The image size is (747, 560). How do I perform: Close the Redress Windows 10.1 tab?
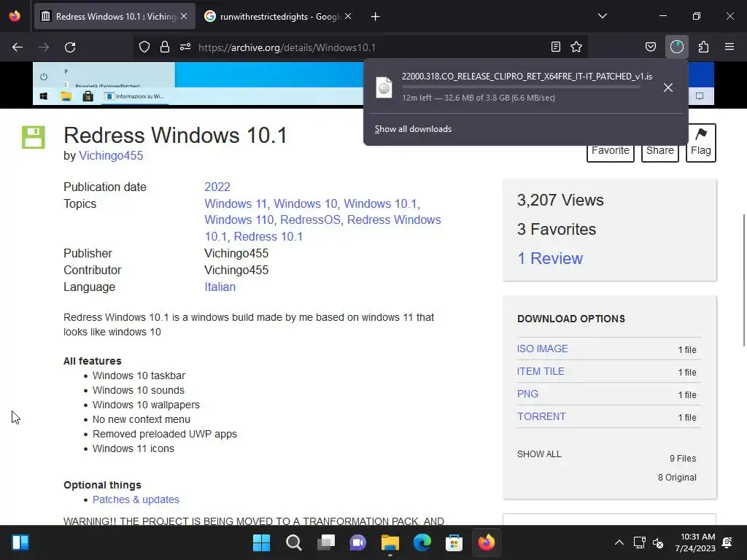tap(184, 17)
